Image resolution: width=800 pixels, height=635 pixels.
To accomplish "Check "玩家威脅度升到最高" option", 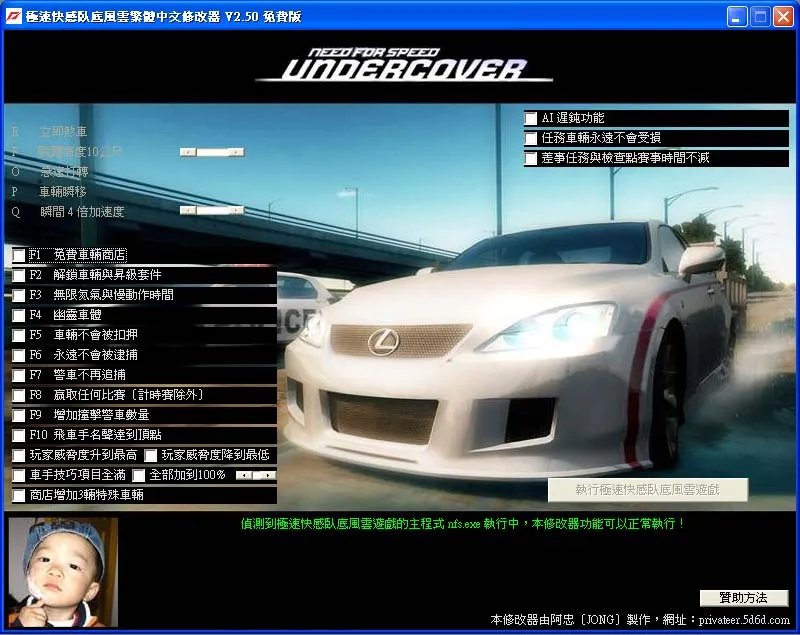I will pyautogui.click(x=18, y=455).
